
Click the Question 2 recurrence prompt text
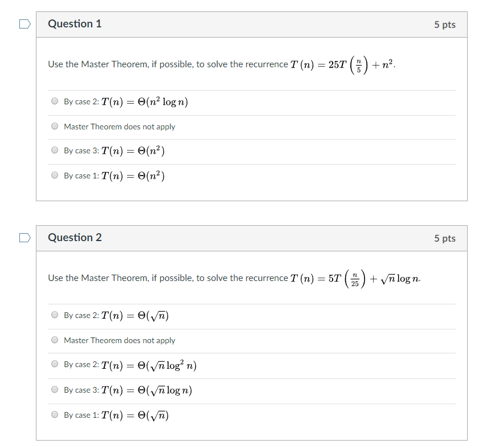click(x=234, y=278)
